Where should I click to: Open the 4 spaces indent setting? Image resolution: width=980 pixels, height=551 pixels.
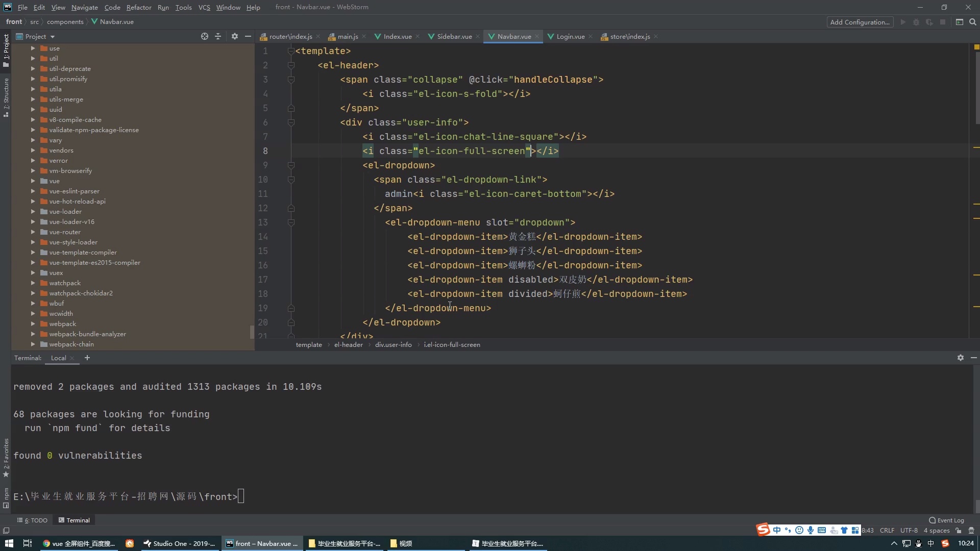click(x=936, y=531)
